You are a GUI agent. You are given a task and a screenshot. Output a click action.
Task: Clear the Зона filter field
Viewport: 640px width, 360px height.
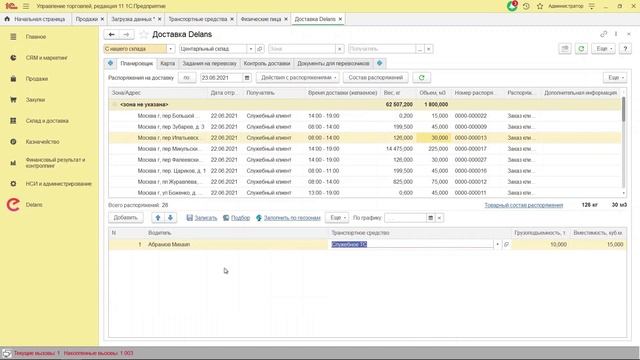point(340,49)
